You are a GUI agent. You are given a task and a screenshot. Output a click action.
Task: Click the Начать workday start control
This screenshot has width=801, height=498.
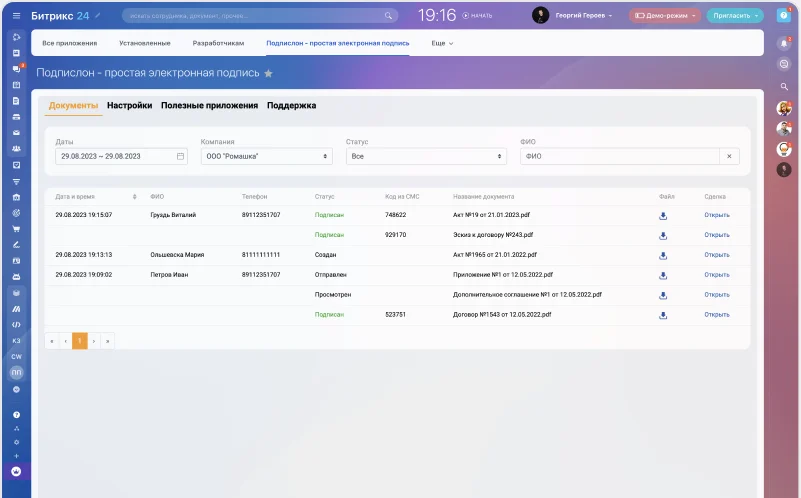[x=477, y=16]
